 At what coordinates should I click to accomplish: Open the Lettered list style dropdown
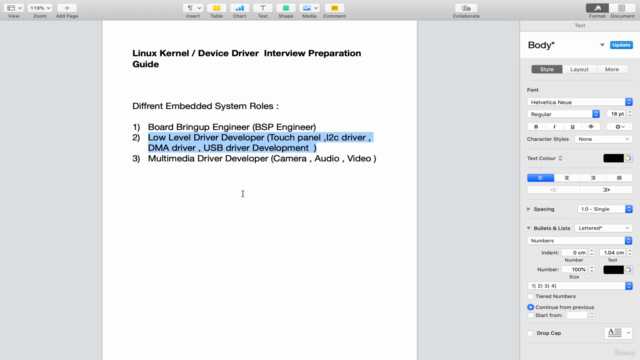pos(604,228)
